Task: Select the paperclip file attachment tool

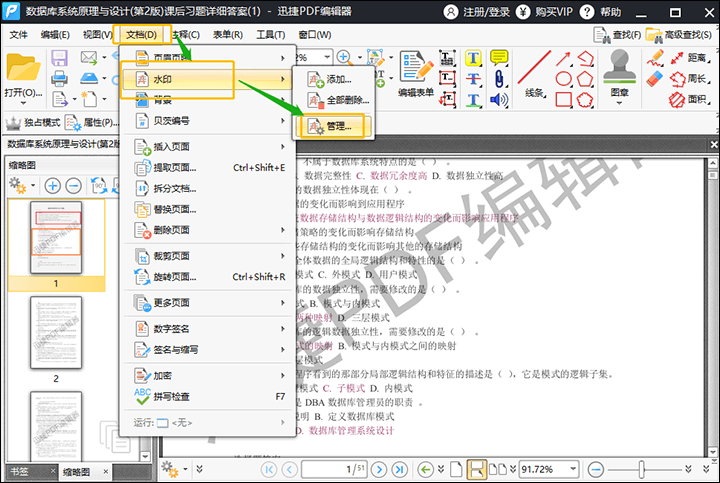Action: [x=499, y=79]
